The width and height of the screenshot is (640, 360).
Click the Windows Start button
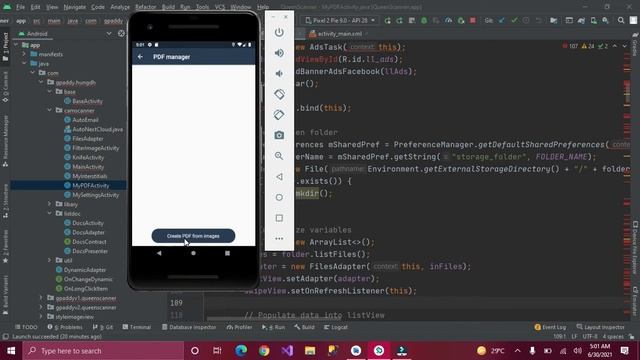click(11, 351)
